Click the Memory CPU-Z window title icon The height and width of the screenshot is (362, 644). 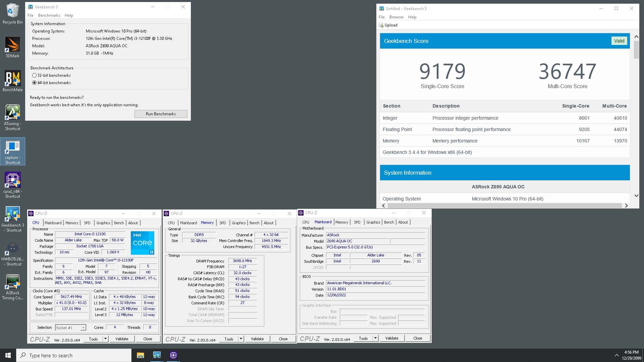166,214
